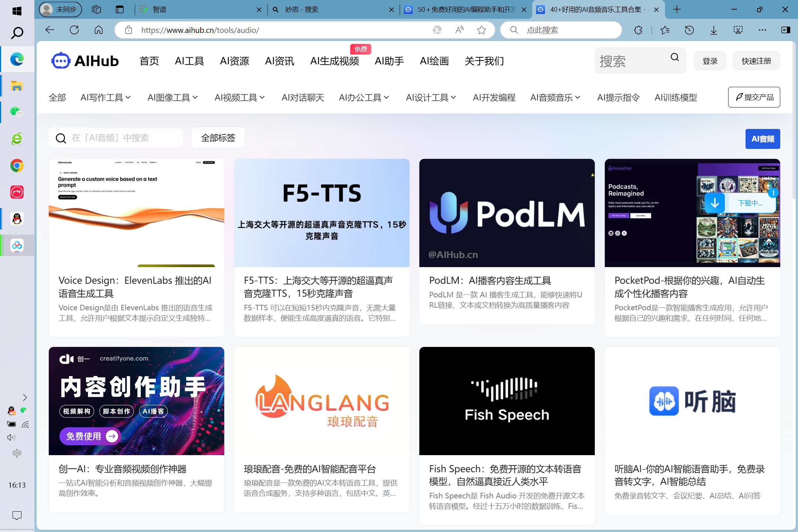Open Windows Start menu
Screen dimensions: 798x532
(17, 11)
